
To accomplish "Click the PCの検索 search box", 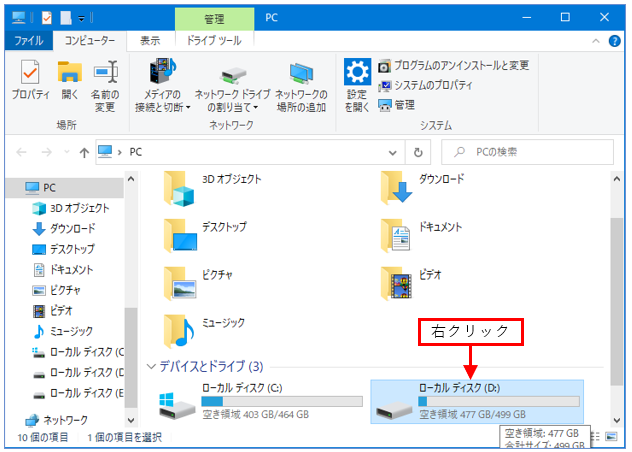I will coord(527,152).
